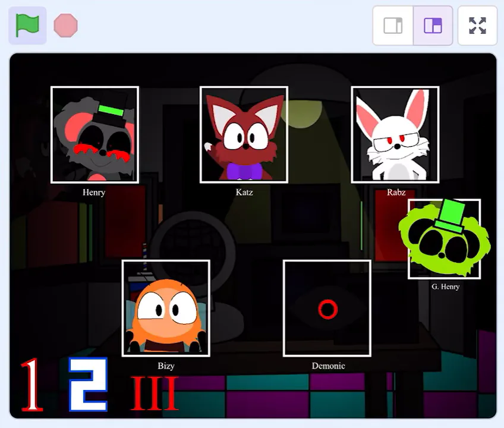This screenshot has width=504, height=428.
Task: Click the Henry name label
Action: click(94, 192)
